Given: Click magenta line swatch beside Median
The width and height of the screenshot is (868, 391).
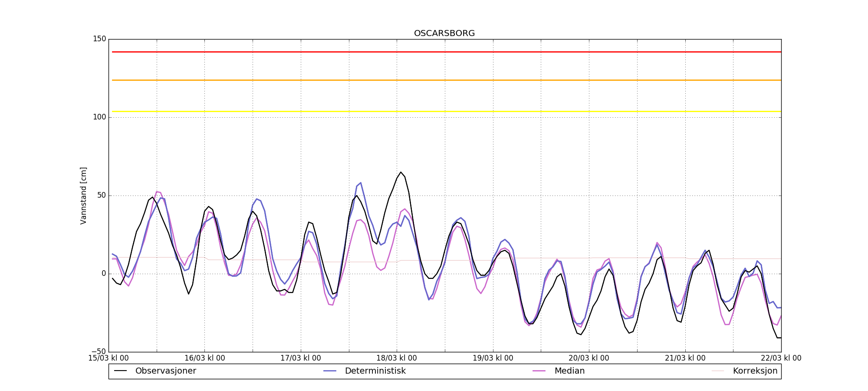Looking at the screenshot, I should pos(539,371).
